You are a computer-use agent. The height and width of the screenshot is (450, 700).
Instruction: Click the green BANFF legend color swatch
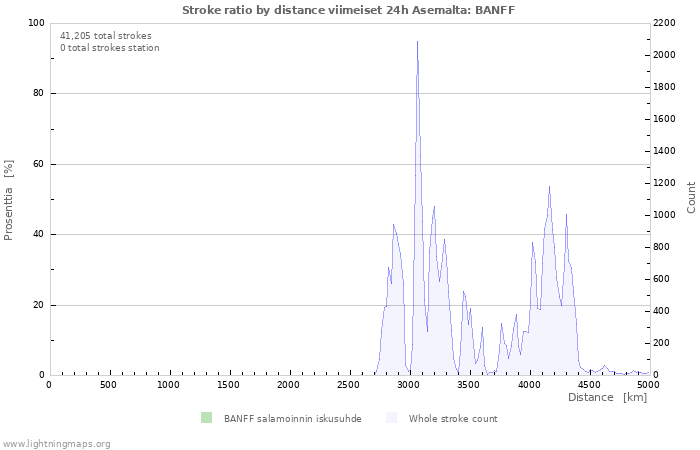click(x=206, y=418)
